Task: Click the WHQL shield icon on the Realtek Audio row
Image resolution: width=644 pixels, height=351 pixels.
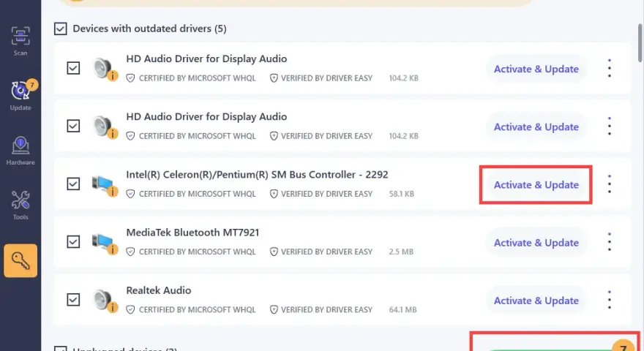Action: 130,309
